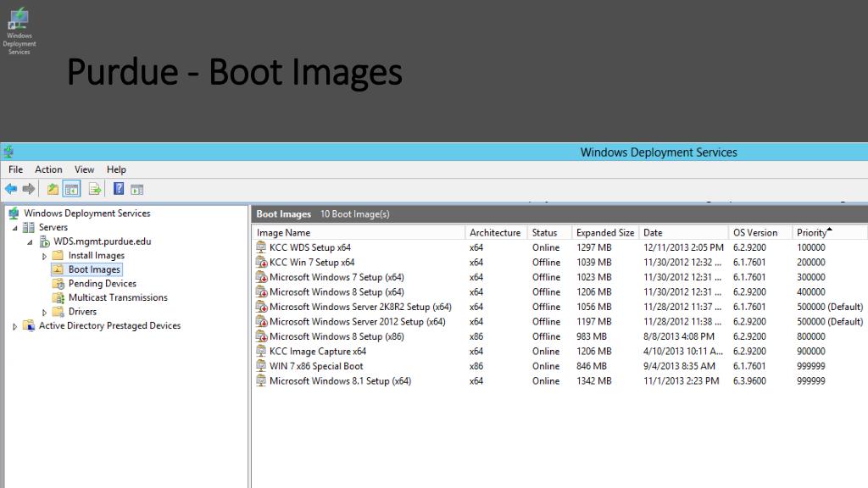
Task: Click the Servers node icon in tree
Action: [29, 227]
